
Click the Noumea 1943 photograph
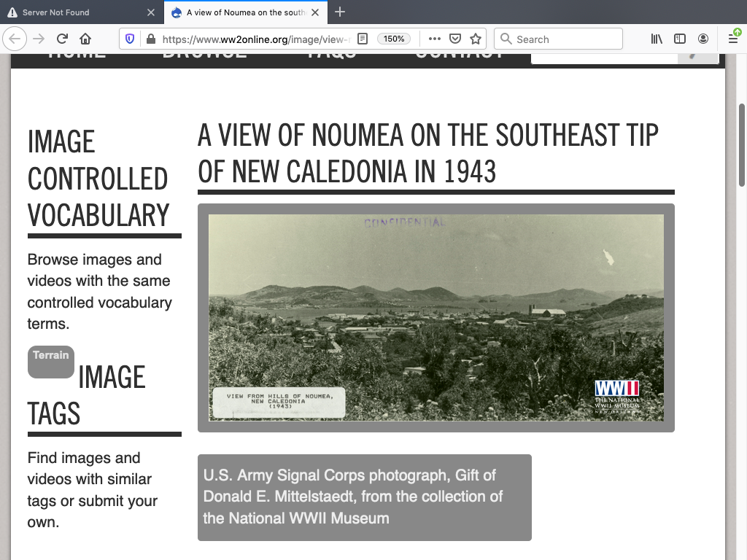pos(436,317)
